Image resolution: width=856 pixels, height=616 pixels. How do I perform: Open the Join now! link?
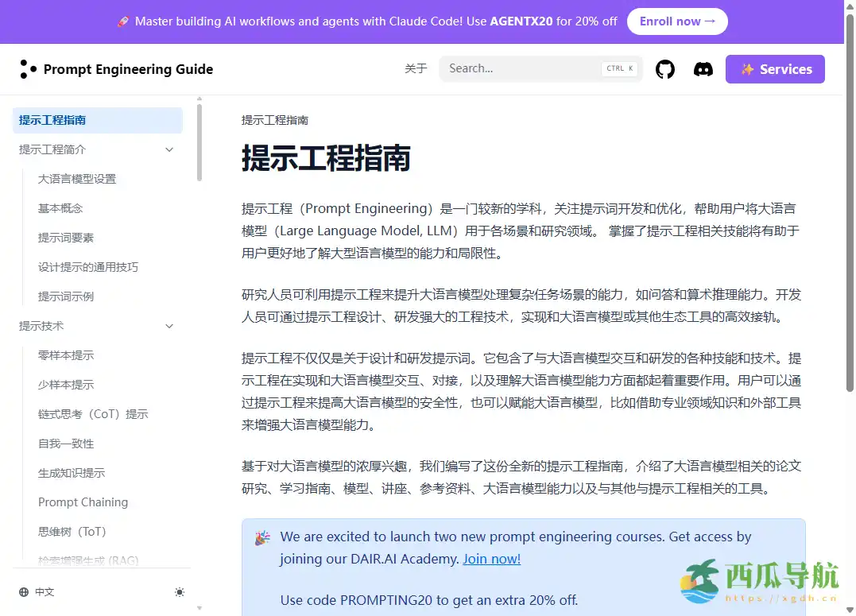pos(491,559)
